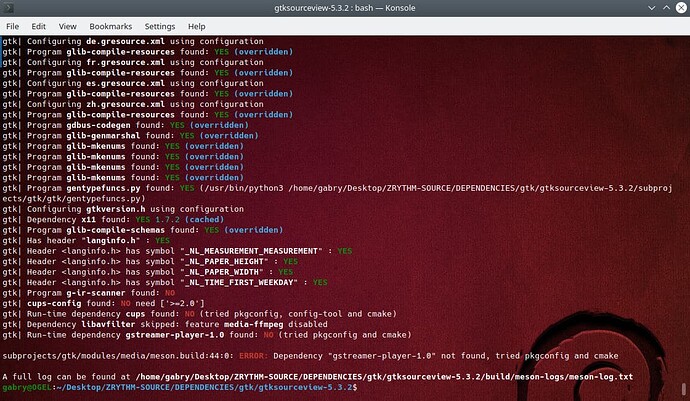Minimize the Konsole window with down chevron
This screenshot has width=690, height=401.
652,8
